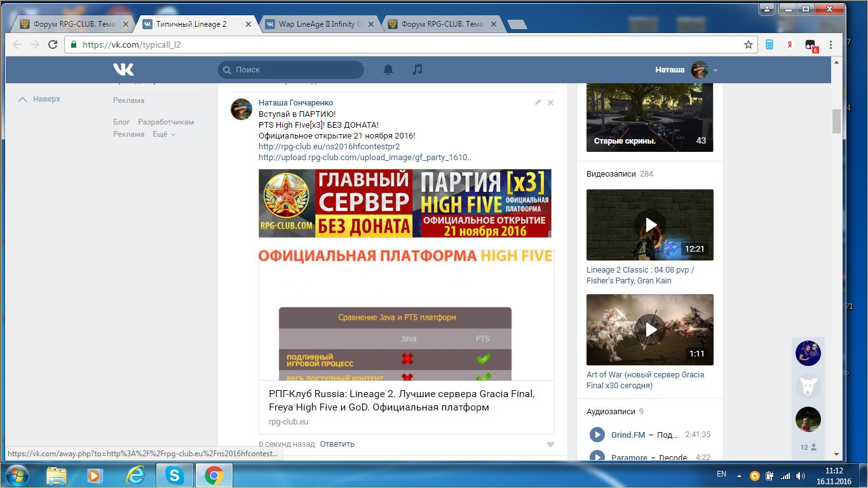The width and height of the screenshot is (868, 488).
Task: Open link rpg-club.eu/ns2016hfcontestpr2
Action: click(x=329, y=146)
